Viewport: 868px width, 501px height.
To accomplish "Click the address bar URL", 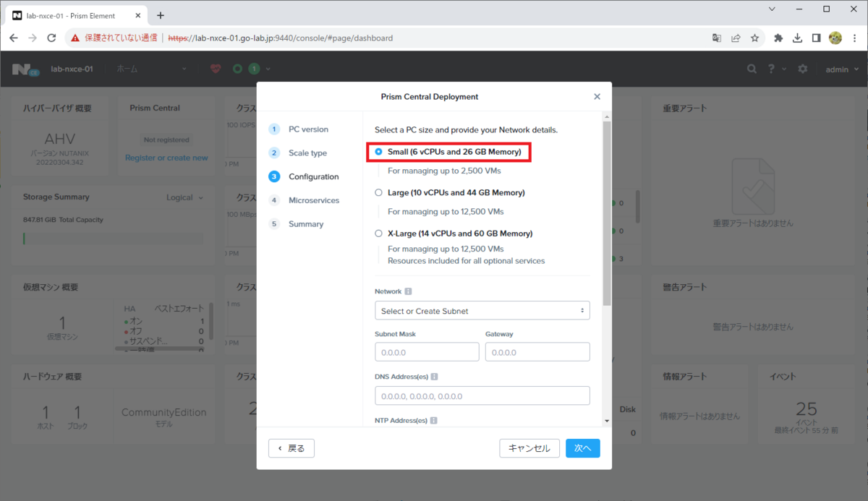I will click(x=281, y=38).
